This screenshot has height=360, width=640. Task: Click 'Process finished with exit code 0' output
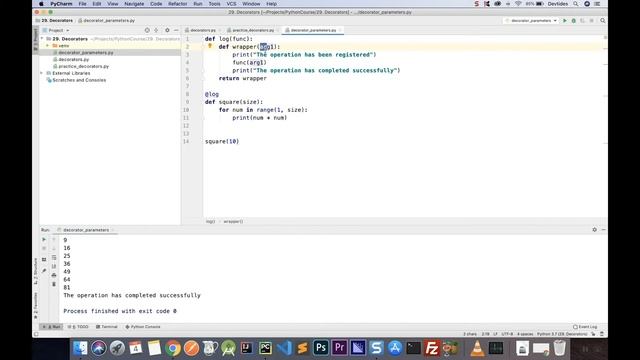(120, 311)
